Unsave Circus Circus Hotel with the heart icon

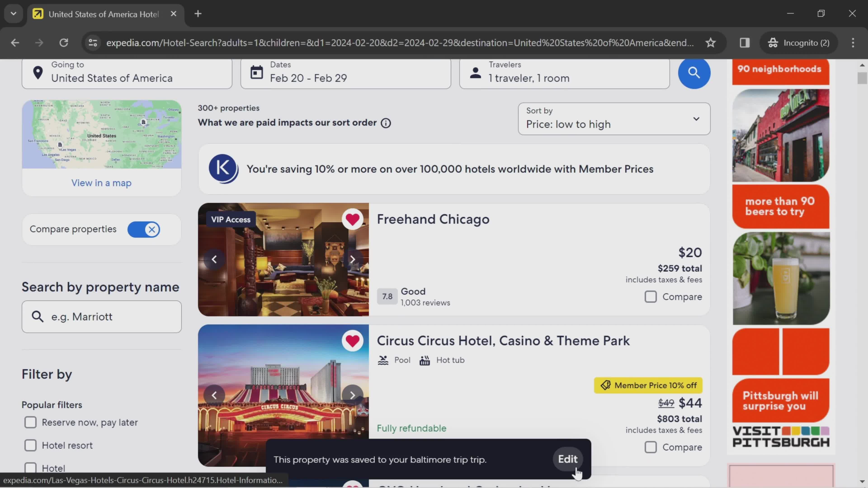(352, 341)
